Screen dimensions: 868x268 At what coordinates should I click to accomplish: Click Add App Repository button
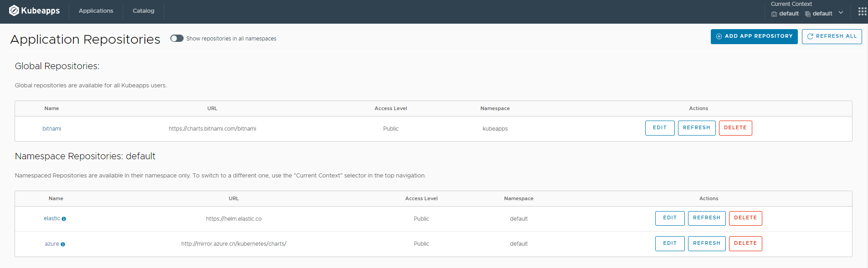[x=754, y=36]
